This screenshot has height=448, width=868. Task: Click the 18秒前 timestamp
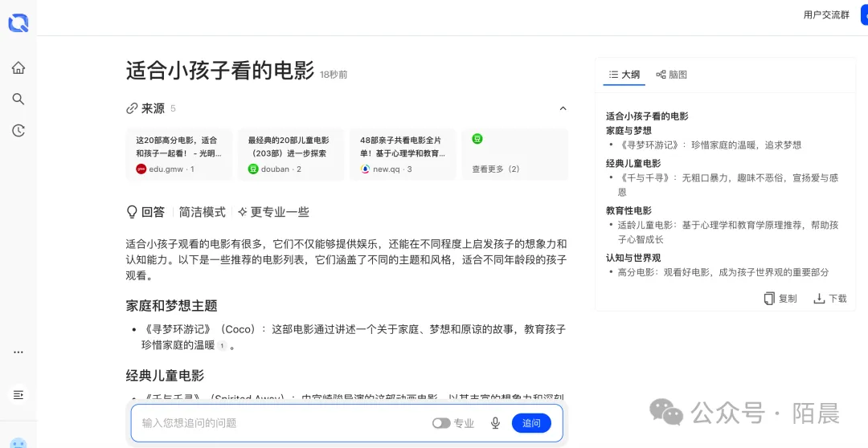334,75
